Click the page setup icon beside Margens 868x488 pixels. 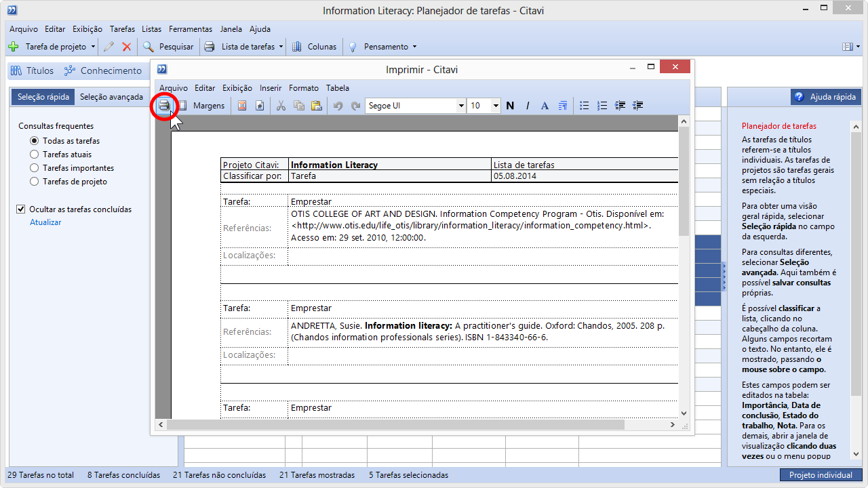(182, 106)
